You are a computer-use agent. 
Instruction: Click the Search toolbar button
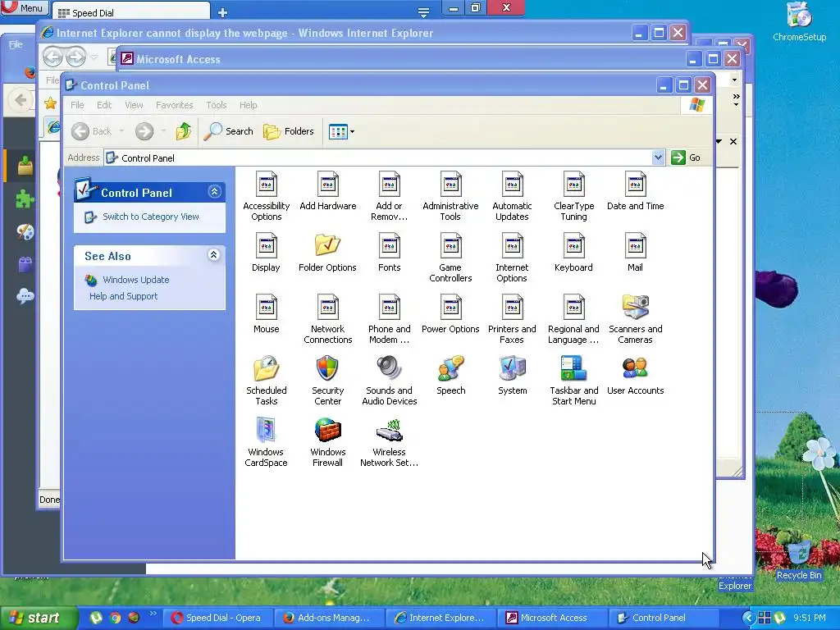228,131
